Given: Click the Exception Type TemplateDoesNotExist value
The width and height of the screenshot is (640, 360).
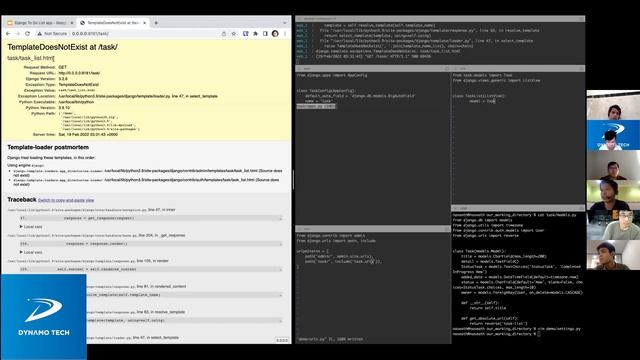Looking at the screenshot, I should [x=78, y=84].
